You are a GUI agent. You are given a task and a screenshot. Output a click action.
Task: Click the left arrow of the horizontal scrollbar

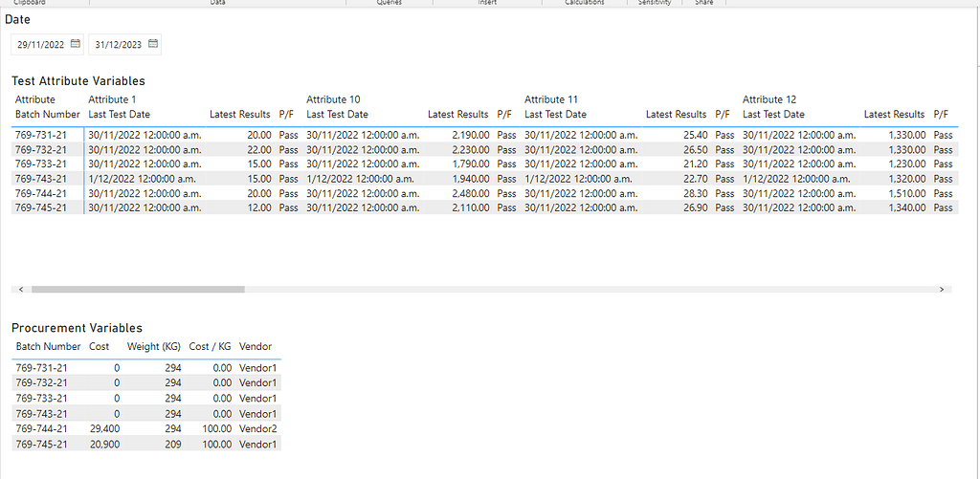21,289
